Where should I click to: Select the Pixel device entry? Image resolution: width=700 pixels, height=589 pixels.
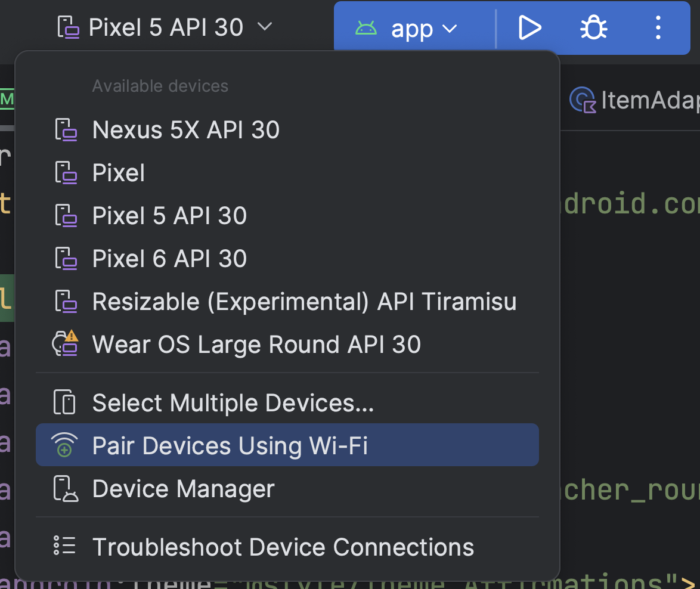tap(117, 172)
